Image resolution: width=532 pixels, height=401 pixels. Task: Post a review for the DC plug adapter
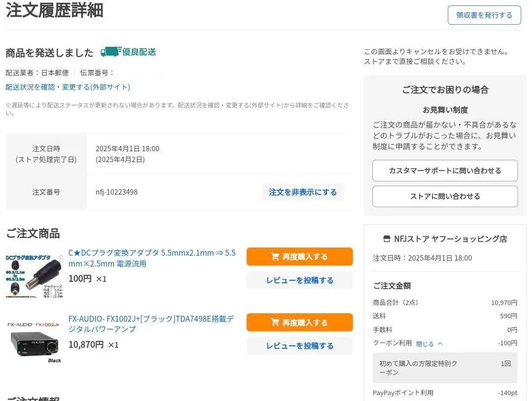click(x=299, y=280)
